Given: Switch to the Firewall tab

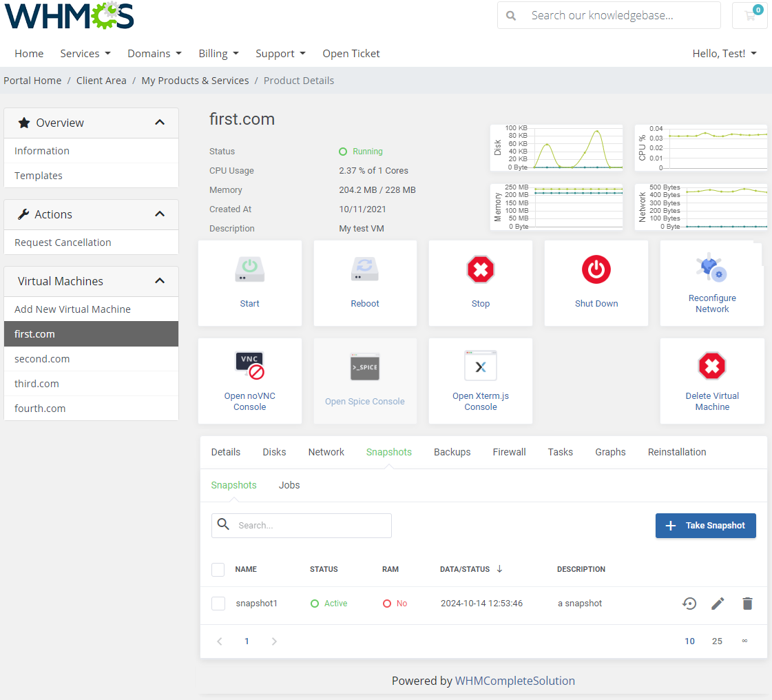Looking at the screenshot, I should (509, 452).
